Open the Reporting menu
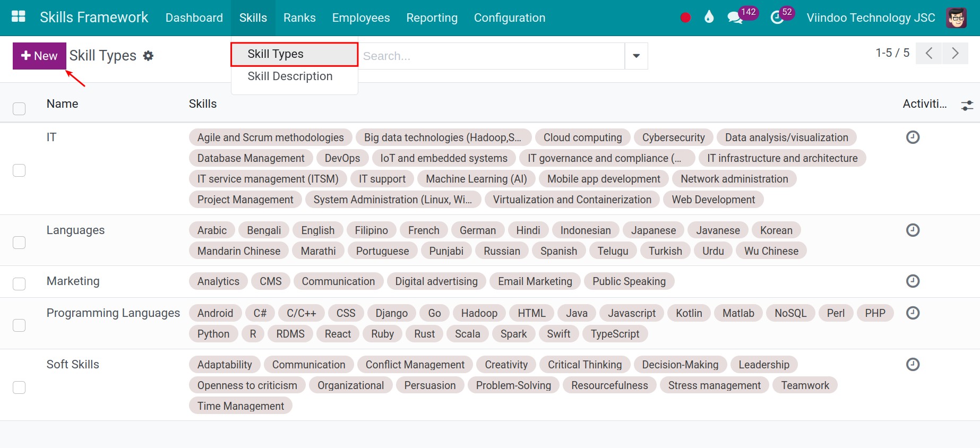 [x=432, y=18]
